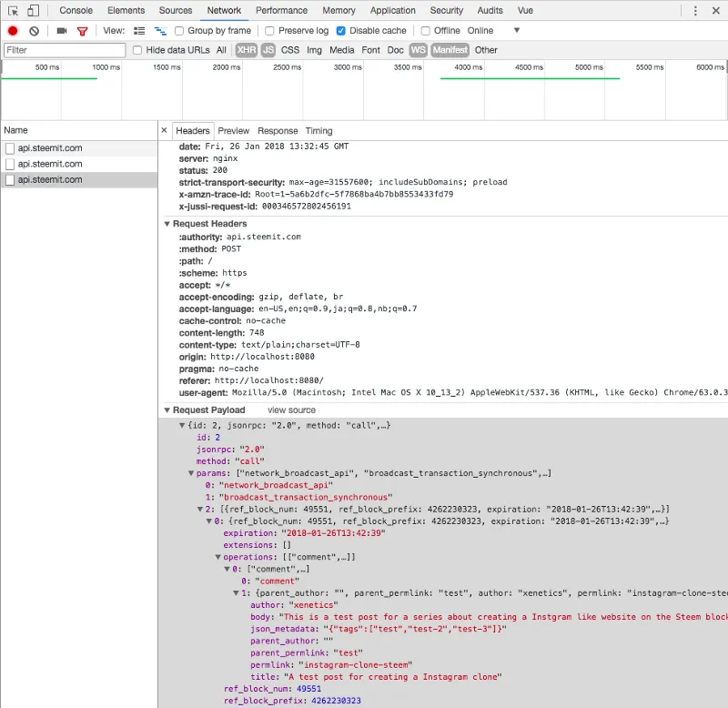Filter requests by Img
Screen dimensions: 728x708
[314, 50]
